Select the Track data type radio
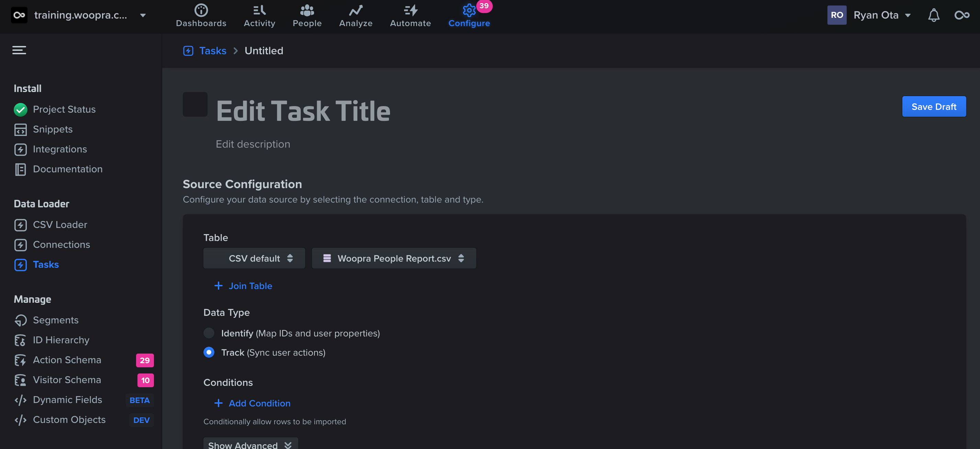Image resolution: width=980 pixels, height=449 pixels. click(209, 353)
